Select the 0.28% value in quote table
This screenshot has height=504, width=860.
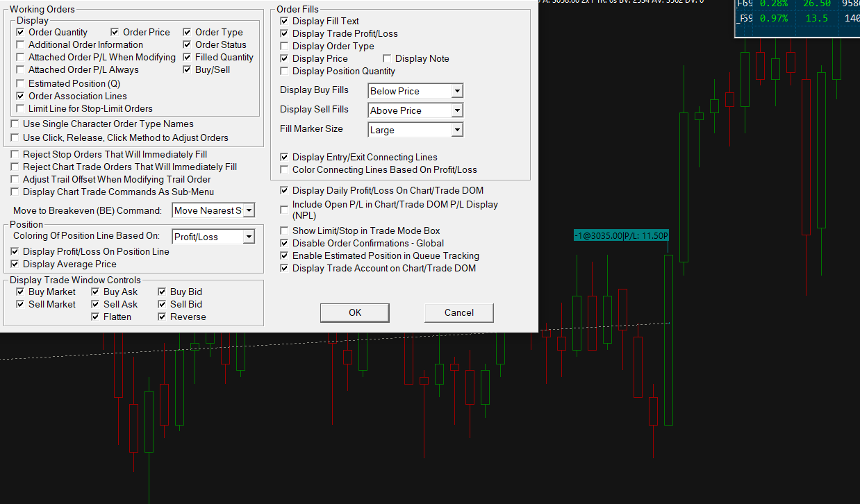[774, 3]
